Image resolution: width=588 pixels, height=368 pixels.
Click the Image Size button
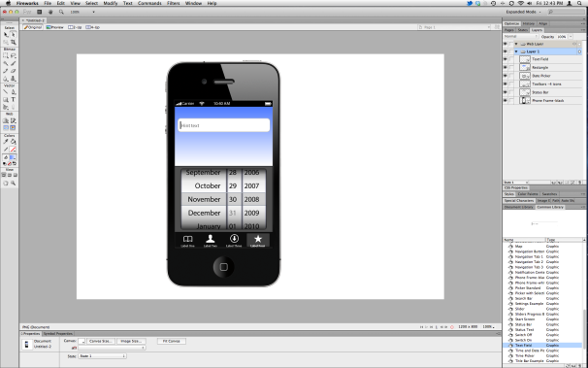(x=131, y=342)
